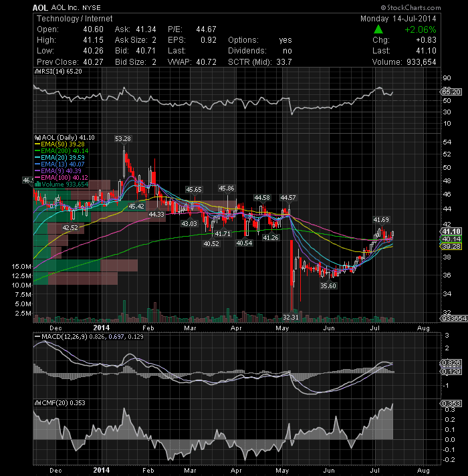468x476 pixels.
Task: Click the SCTR (Mid) value 33.7
Action: 283,62
